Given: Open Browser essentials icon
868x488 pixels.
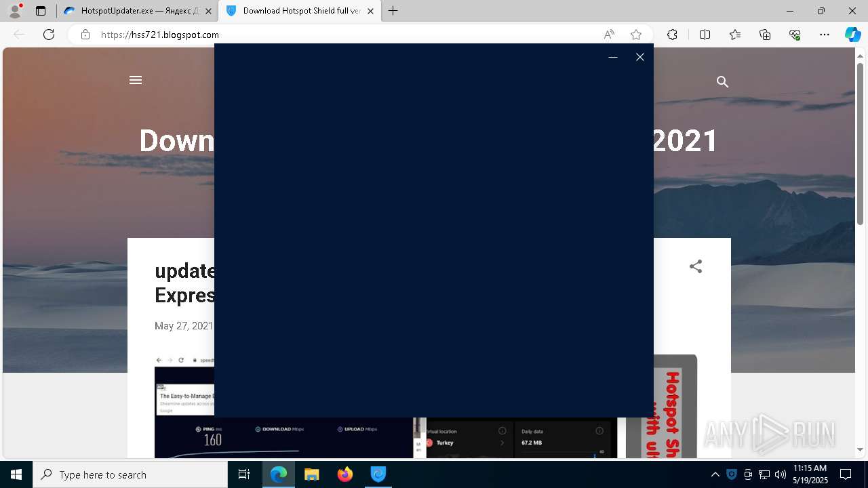Looking at the screenshot, I should 795,35.
